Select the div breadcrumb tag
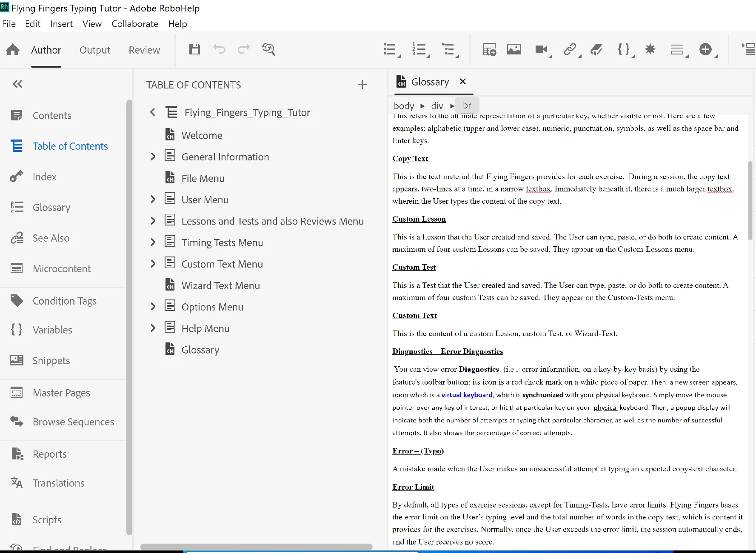 coord(437,105)
